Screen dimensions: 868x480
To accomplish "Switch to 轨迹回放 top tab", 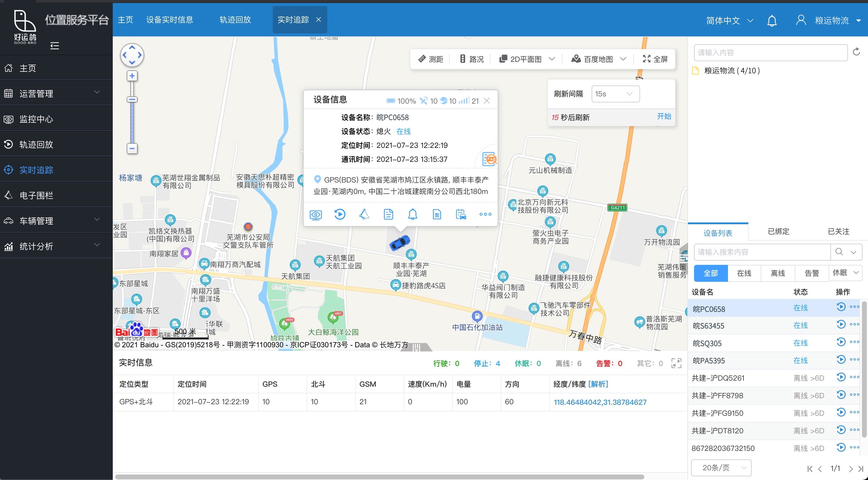I will pyautogui.click(x=235, y=19).
